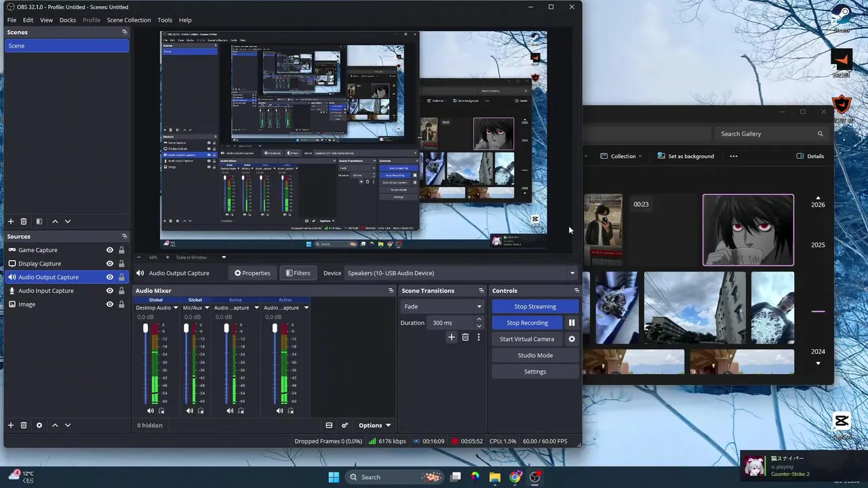The image size is (868, 488).
Task: Open the Scene Collection menu
Action: tap(129, 20)
